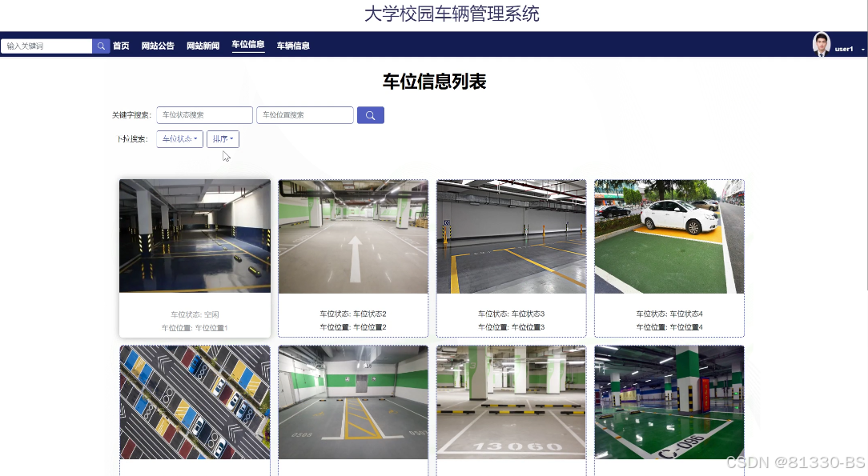Click the text 车位位置: 车位位置2
The width and height of the screenshot is (868, 476).
pyautogui.click(x=353, y=326)
